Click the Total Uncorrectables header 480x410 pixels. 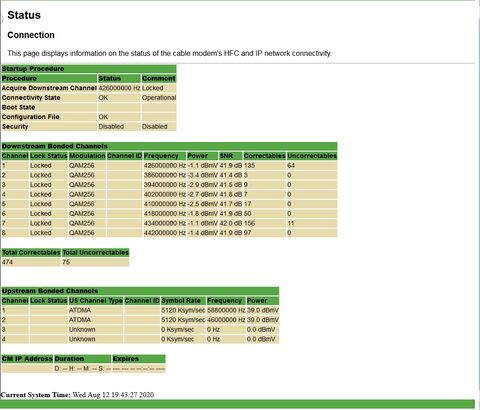pyautogui.click(x=95, y=252)
